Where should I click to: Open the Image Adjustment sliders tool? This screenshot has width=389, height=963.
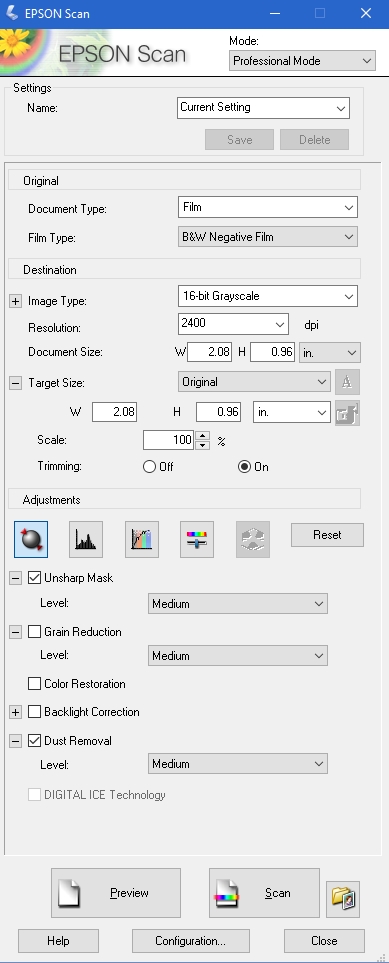tap(197, 539)
